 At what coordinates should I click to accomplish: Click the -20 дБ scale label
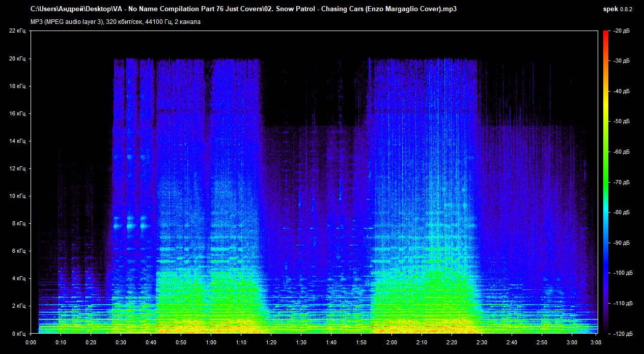tap(622, 31)
